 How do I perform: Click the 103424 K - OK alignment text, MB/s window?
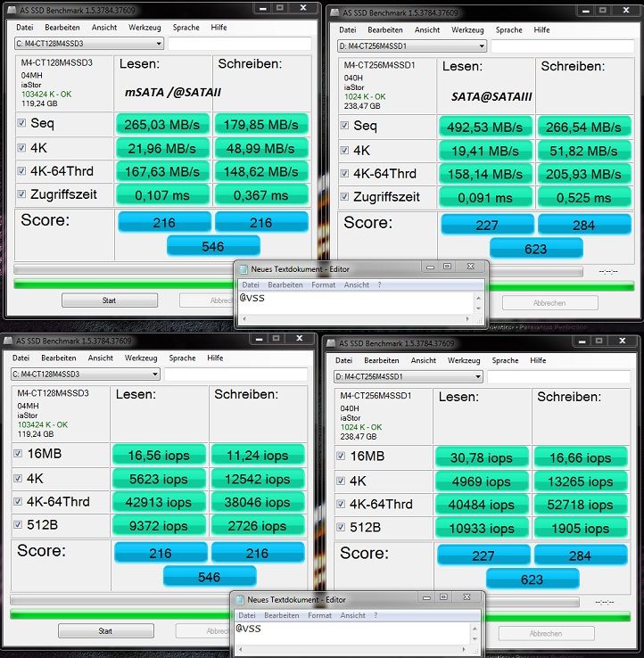point(46,94)
